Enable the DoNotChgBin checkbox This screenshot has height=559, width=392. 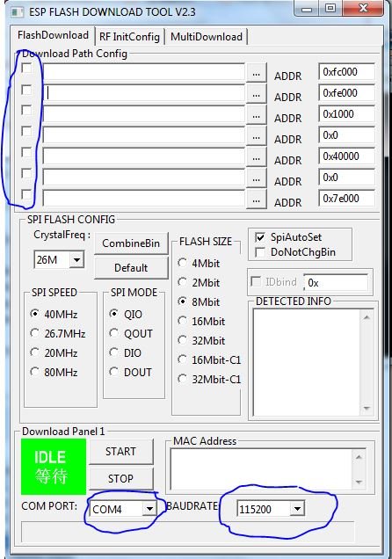[260, 252]
